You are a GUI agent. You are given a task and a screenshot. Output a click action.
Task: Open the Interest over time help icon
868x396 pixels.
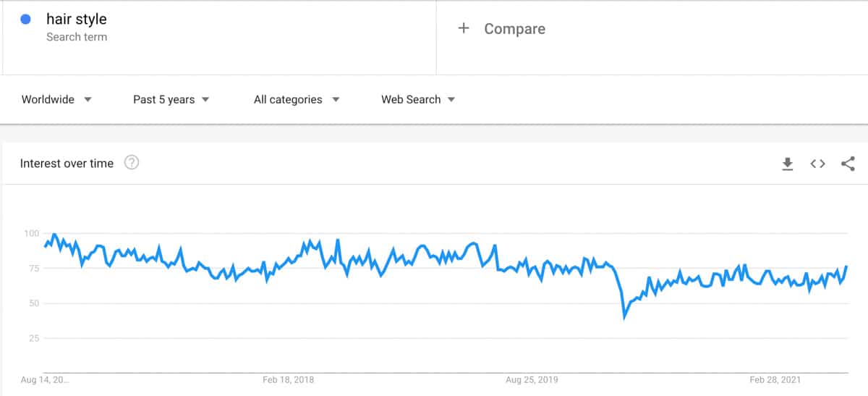coord(131,163)
